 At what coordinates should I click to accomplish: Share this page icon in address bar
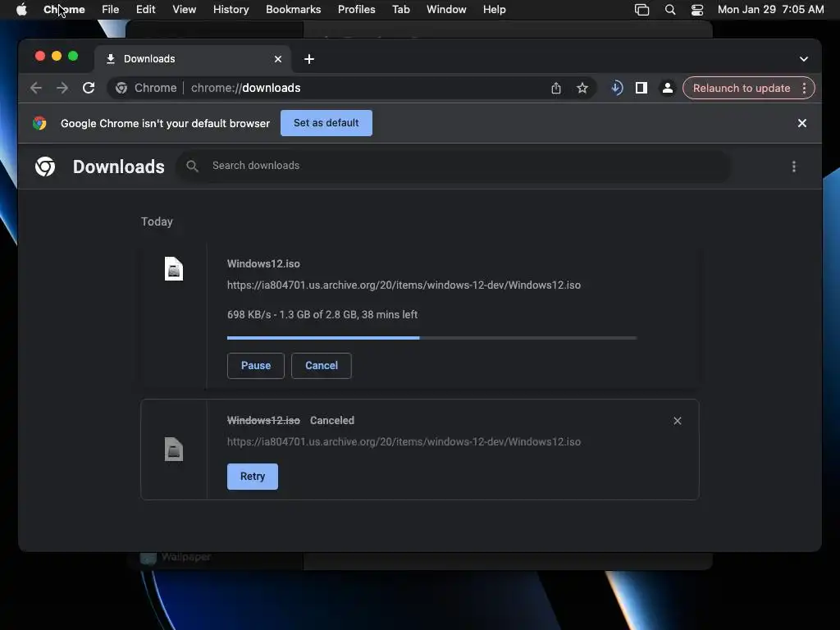[x=556, y=88]
